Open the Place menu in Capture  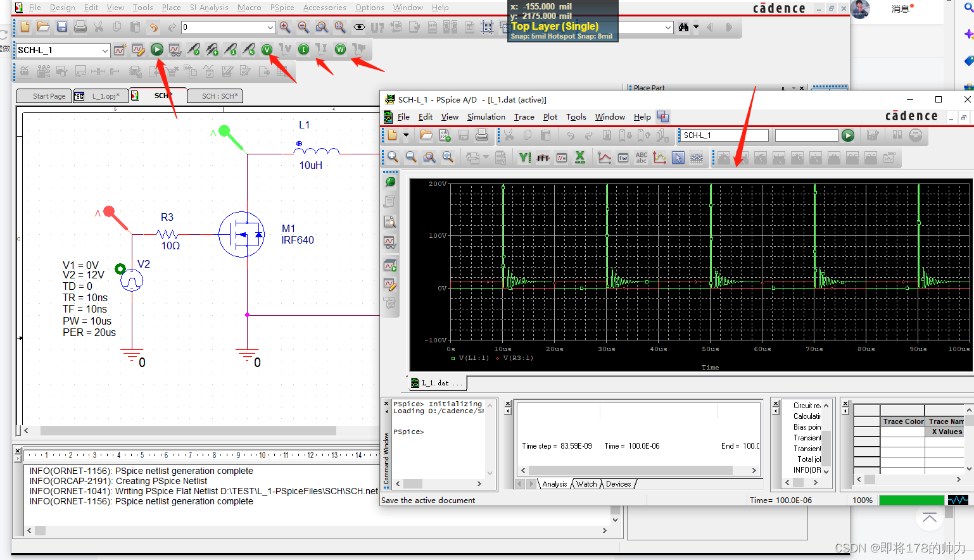171,8
